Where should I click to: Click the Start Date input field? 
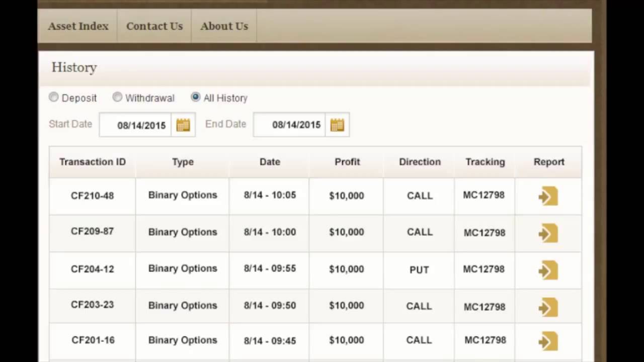click(136, 125)
